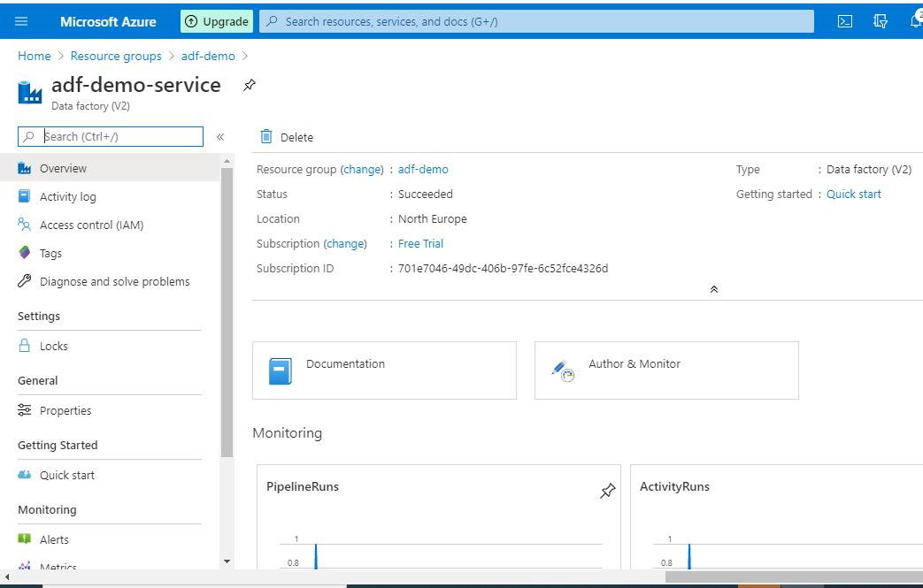Launch Cloud Shell from top bar
The height and width of the screenshot is (588, 923).
point(845,21)
